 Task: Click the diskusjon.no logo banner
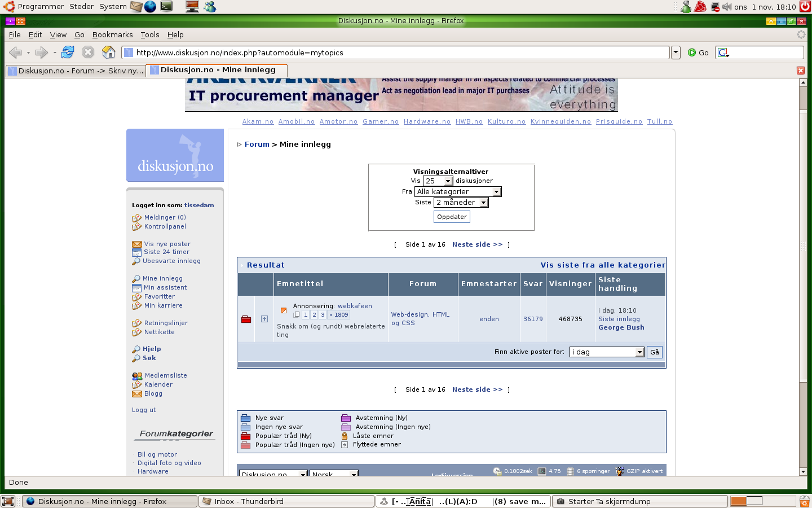click(175, 155)
